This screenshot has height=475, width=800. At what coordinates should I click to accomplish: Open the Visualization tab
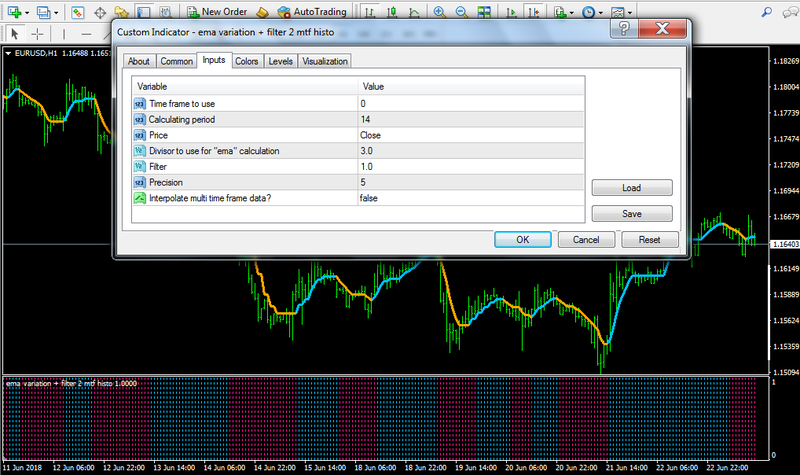coord(324,62)
